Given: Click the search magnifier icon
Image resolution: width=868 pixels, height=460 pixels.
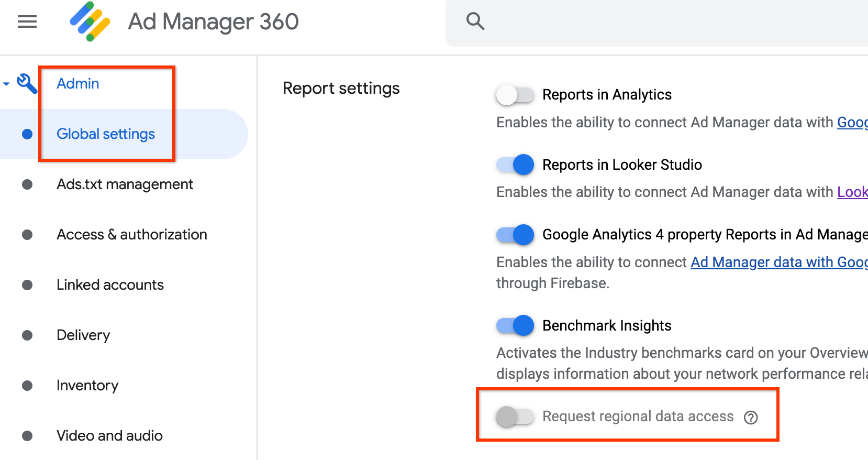Looking at the screenshot, I should pyautogui.click(x=475, y=21).
